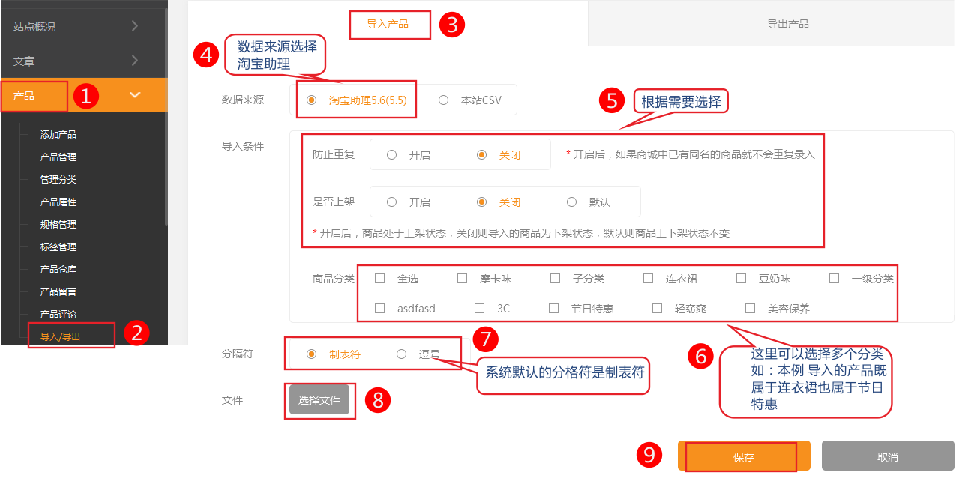980x490 pixels.
Task: Enable 防止重复 with the 开启 option
Action: tap(392, 155)
